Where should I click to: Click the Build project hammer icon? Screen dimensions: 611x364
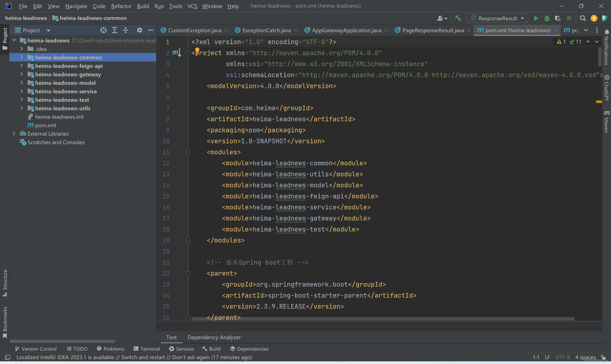[x=458, y=18]
